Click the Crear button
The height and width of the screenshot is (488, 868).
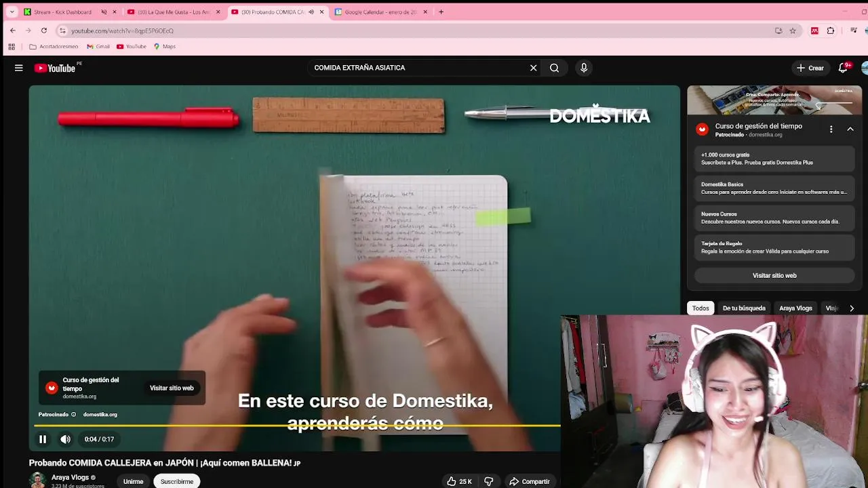pyautogui.click(x=810, y=68)
